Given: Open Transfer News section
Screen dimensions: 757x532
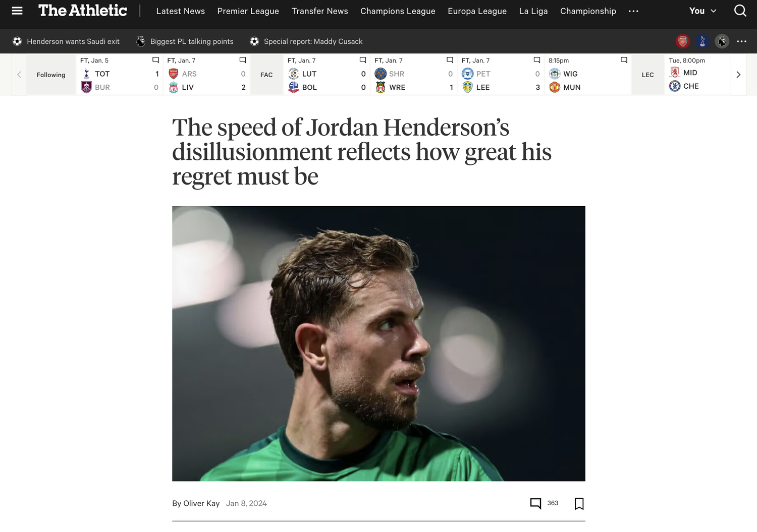Looking at the screenshot, I should [x=320, y=11].
